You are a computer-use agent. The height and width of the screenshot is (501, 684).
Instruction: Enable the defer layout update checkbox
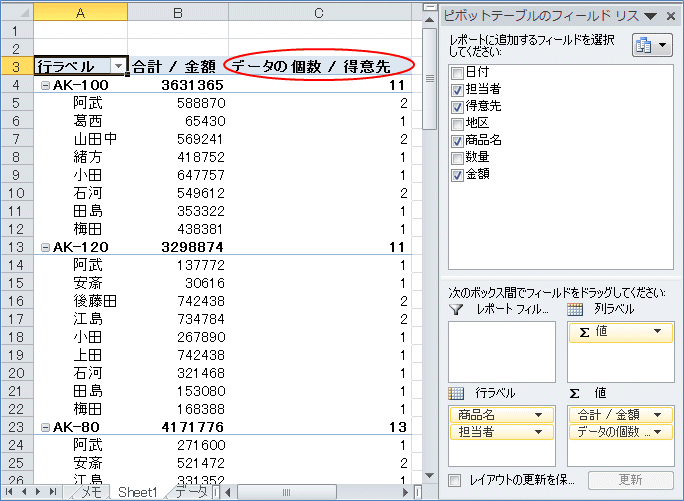[455, 480]
